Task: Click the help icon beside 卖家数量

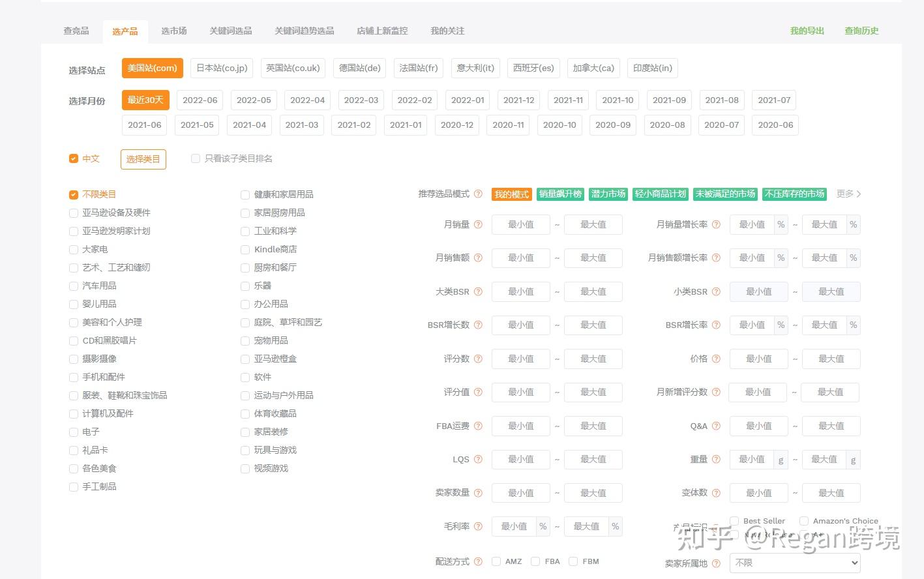Action: tap(478, 493)
